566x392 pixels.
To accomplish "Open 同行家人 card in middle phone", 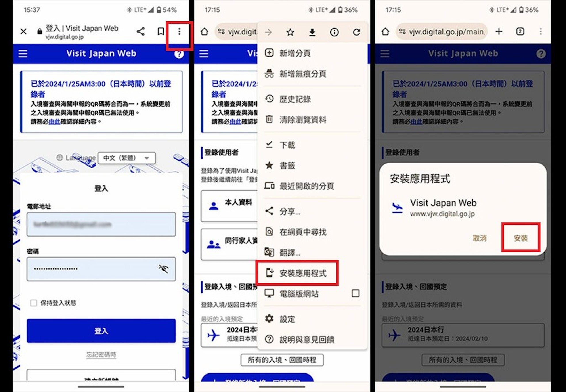I will click(229, 244).
